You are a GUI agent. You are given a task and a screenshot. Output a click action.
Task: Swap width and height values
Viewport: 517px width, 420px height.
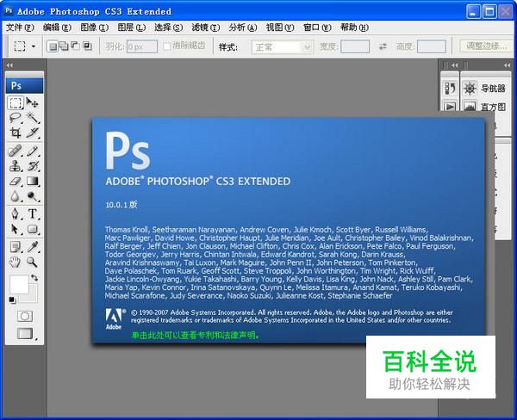383,46
